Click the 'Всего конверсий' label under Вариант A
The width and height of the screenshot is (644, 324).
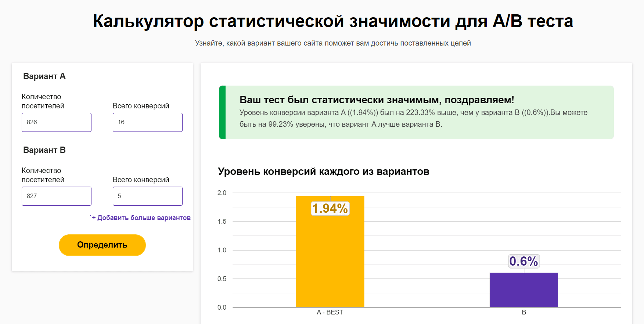(141, 106)
